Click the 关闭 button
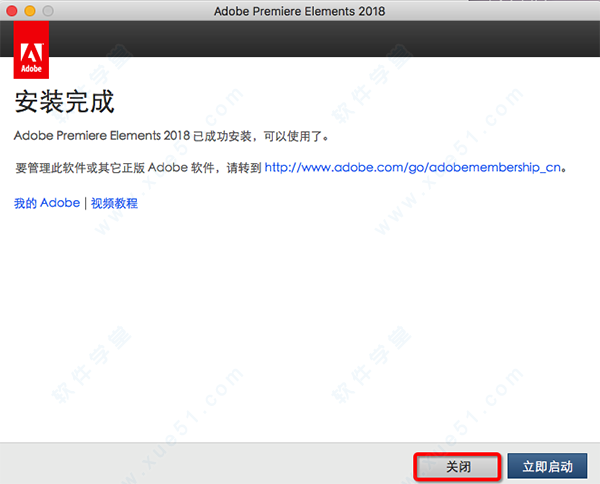 457,466
